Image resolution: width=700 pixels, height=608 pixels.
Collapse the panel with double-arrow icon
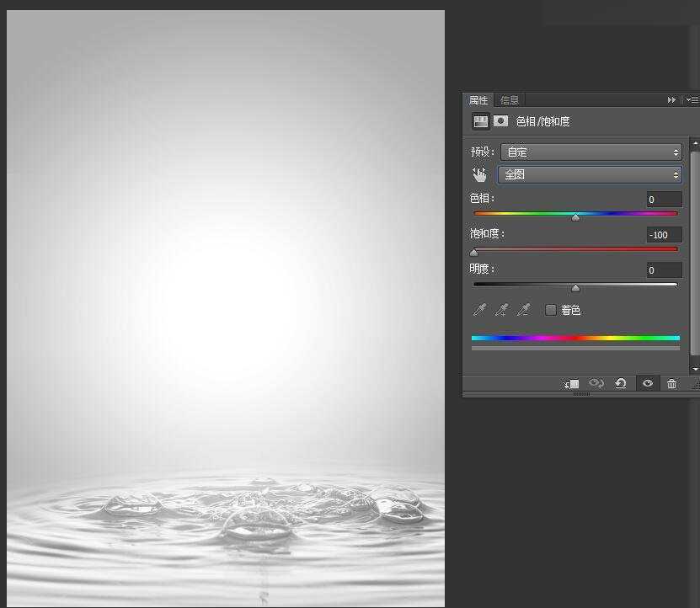click(671, 99)
